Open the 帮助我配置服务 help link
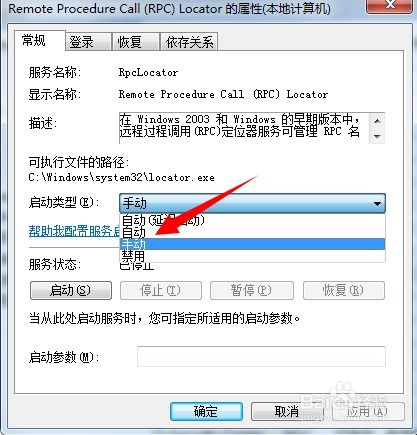The image size is (417, 435). point(74,231)
